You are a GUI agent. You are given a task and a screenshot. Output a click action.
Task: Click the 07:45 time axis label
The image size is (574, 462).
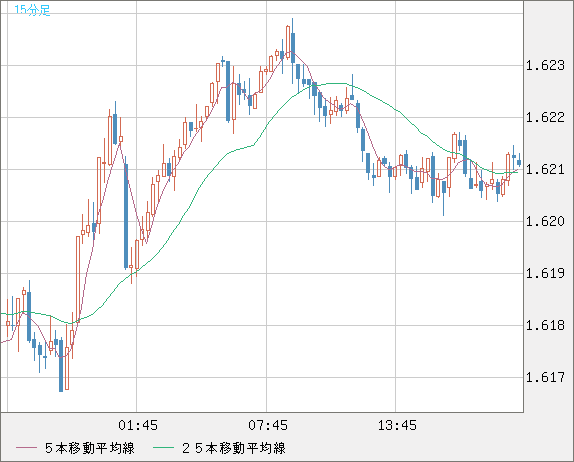[x=268, y=425]
